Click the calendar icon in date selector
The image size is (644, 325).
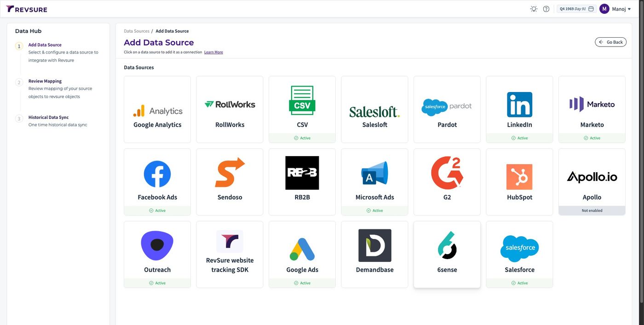pos(591,9)
